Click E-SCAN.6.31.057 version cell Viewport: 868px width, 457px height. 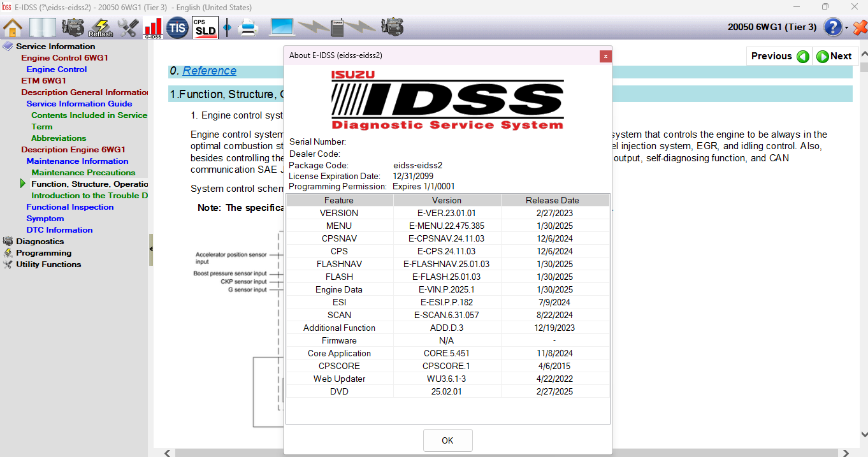[x=447, y=315]
